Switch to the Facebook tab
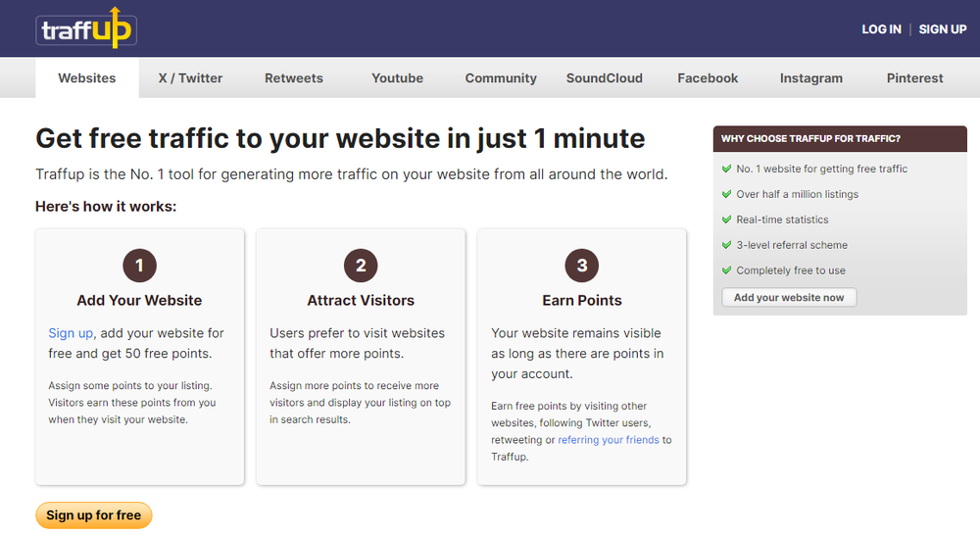Image resolution: width=980 pixels, height=537 pixels. point(708,78)
